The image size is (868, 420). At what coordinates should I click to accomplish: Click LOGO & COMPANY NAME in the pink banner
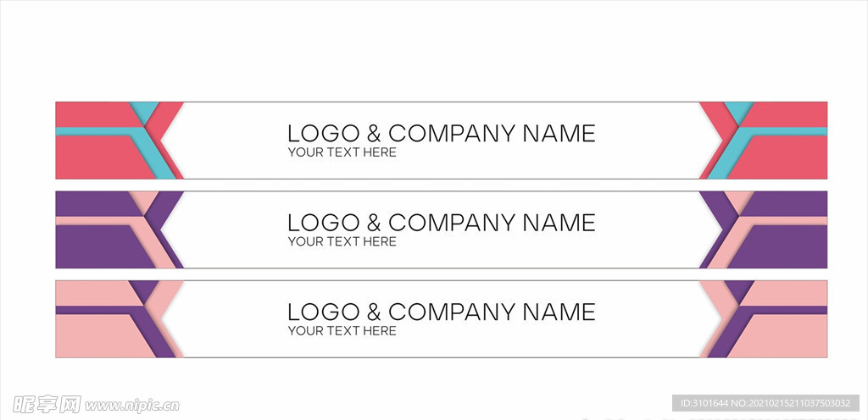pos(441,312)
